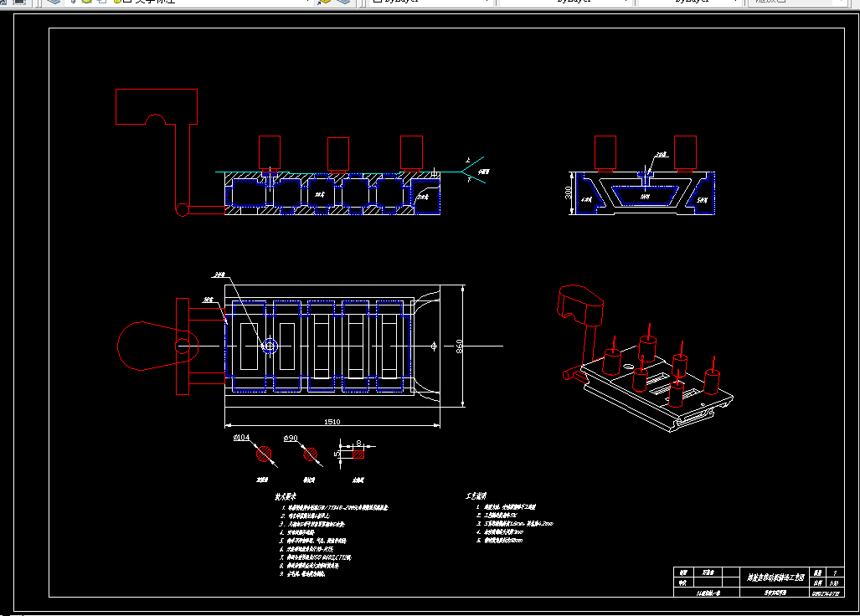Select the 1510 length dimension text

(x=332, y=422)
